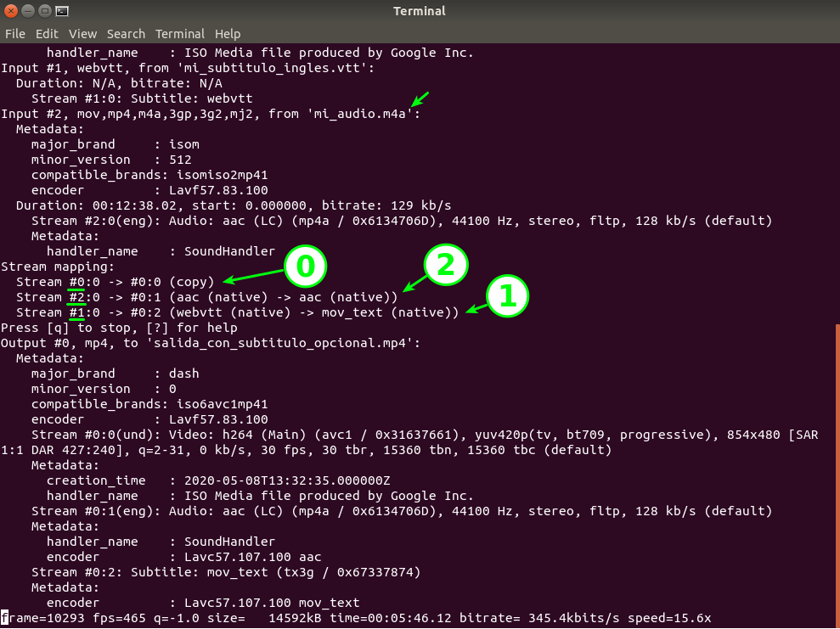Screen dimensions: 840x629
Task: Click the green circle labeled 0
Action: [306, 267]
